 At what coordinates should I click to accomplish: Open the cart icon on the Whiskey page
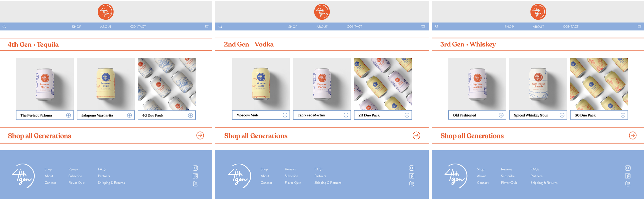pyautogui.click(x=639, y=26)
